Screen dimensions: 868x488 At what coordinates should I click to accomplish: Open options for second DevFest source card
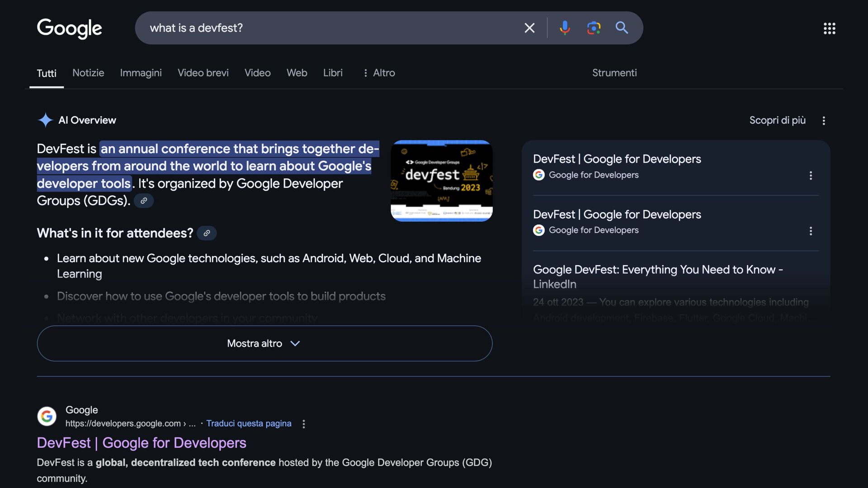click(811, 231)
